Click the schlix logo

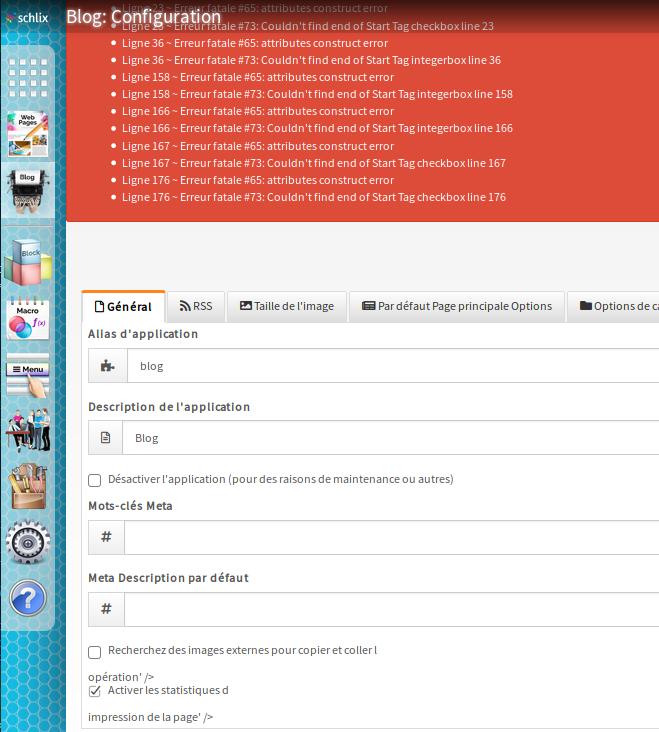pos(27,17)
